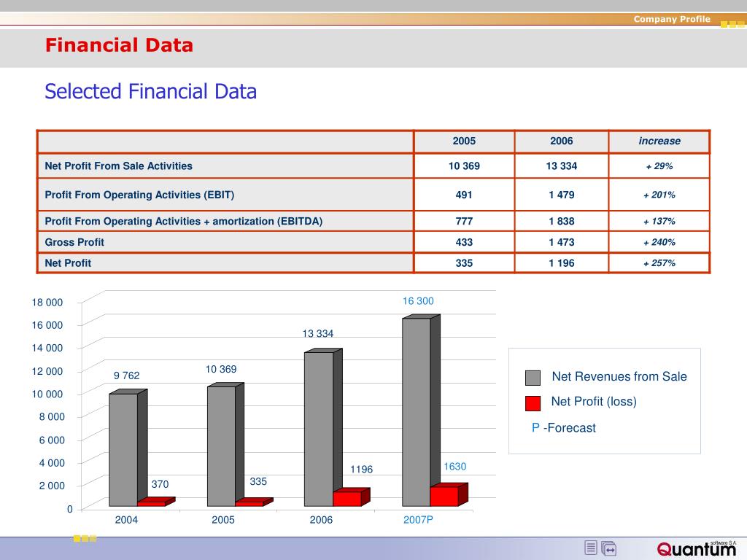Viewport: 747px width, 560px height.
Task: Click the '2004' x-axis label
Action: pyautogui.click(x=126, y=519)
